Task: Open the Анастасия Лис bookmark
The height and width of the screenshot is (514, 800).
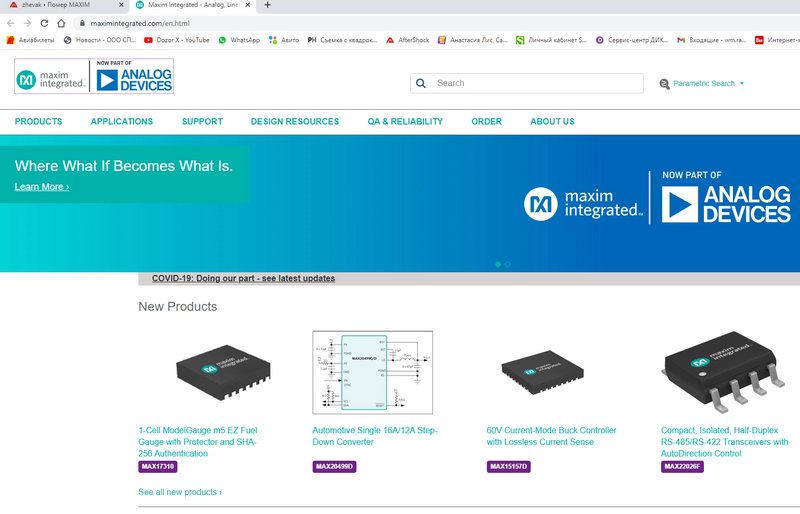Action: (x=473, y=40)
